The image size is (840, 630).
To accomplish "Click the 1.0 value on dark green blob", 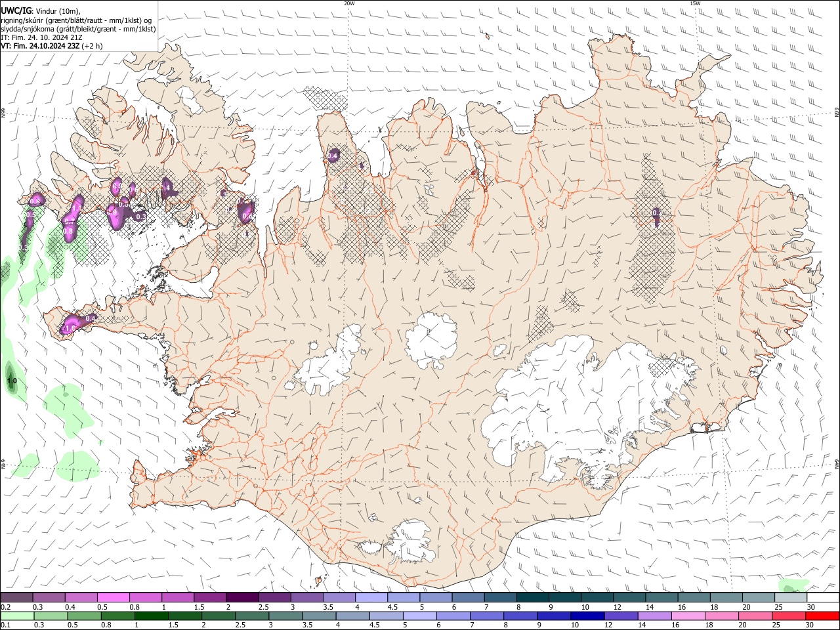I will (12, 381).
